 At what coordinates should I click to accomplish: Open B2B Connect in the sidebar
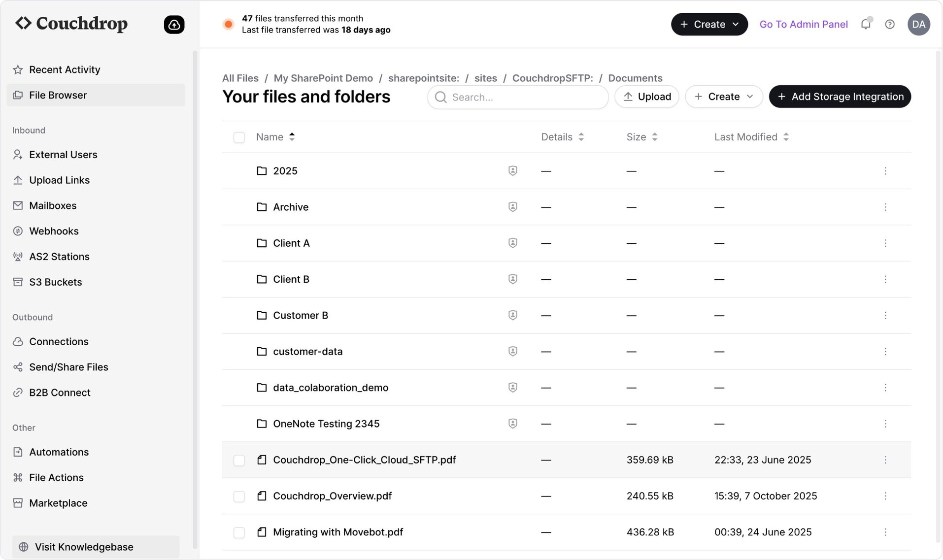coord(96,393)
